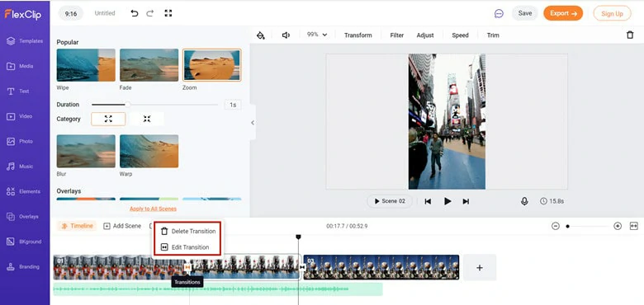Open the Speed toolbar option
Image resolution: width=644 pixels, height=305 pixels.
point(460,35)
